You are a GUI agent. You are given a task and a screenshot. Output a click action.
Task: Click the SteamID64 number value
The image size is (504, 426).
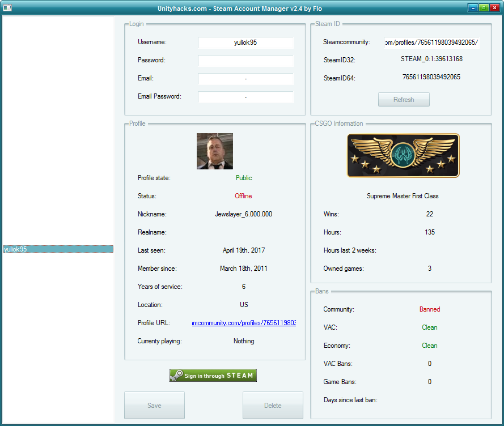(x=431, y=77)
